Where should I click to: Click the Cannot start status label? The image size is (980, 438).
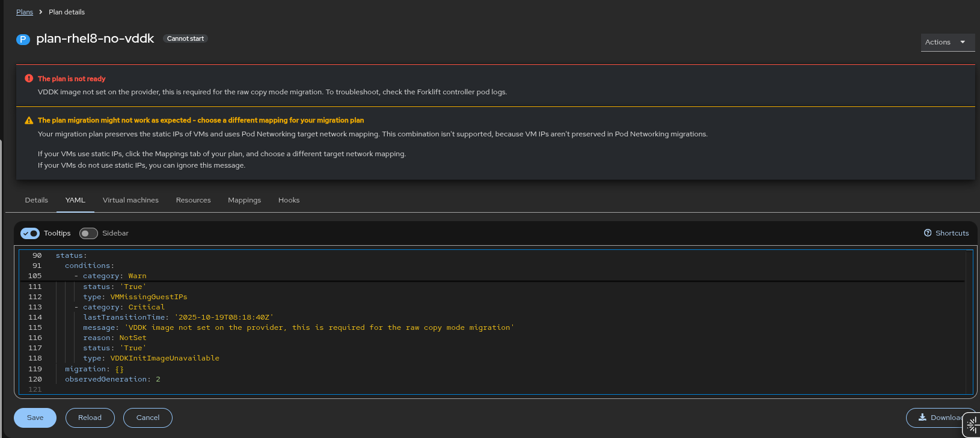[185, 38]
